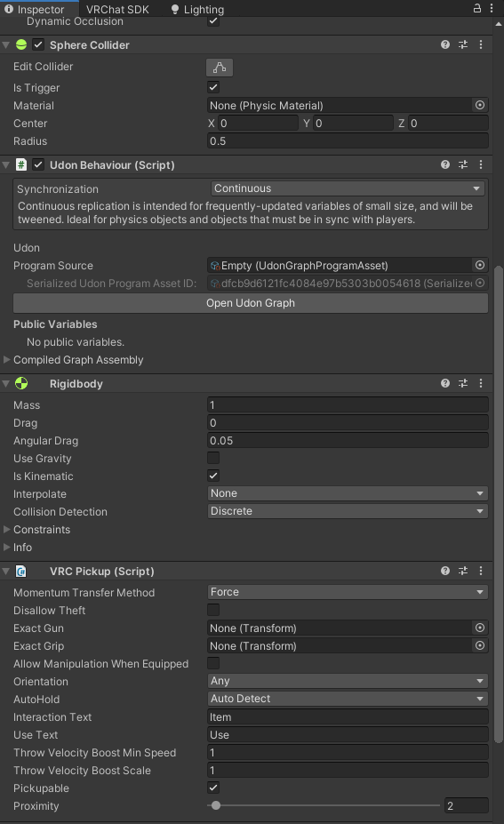Click the Edit Collider button icon
The width and height of the screenshot is (504, 824).
[x=220, y=68]
